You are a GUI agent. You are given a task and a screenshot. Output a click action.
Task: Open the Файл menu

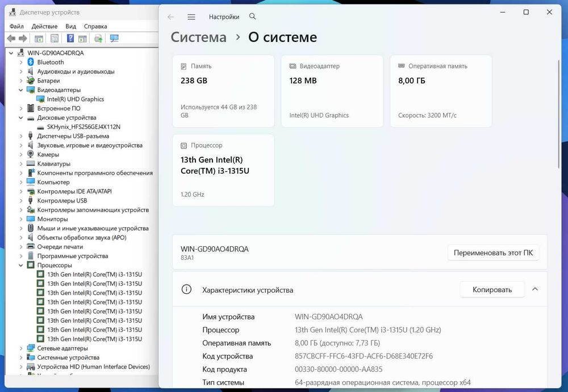[x=16, y=27]
